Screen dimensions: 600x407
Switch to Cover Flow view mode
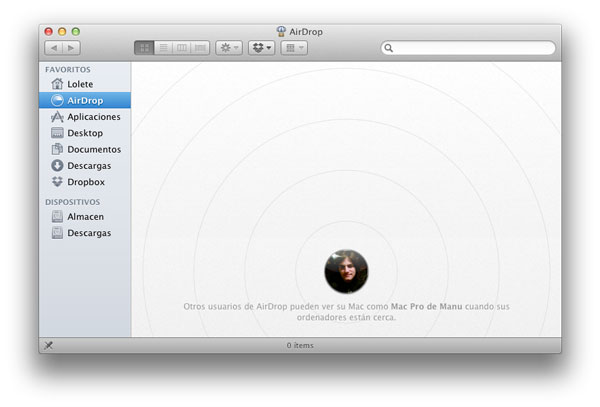point(200,48)
